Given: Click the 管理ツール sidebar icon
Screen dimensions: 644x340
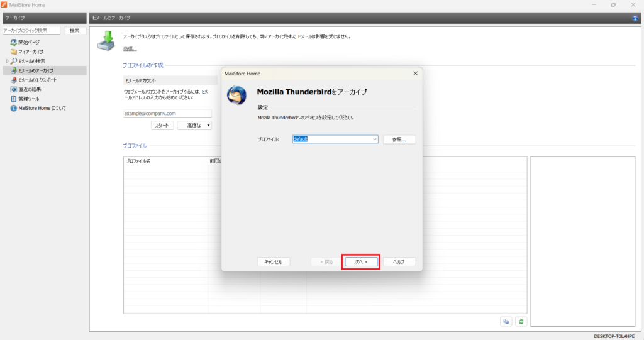Looking at the screenshot, I should point(14,99).
